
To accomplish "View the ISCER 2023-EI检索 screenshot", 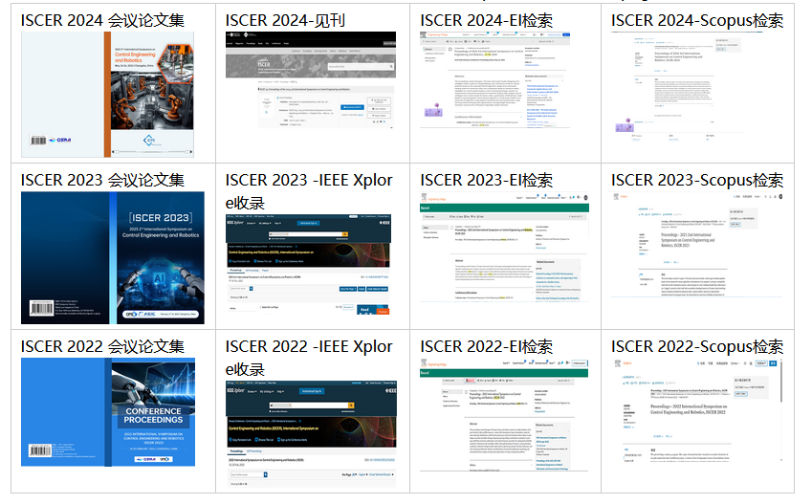I will tap(504, 247).
